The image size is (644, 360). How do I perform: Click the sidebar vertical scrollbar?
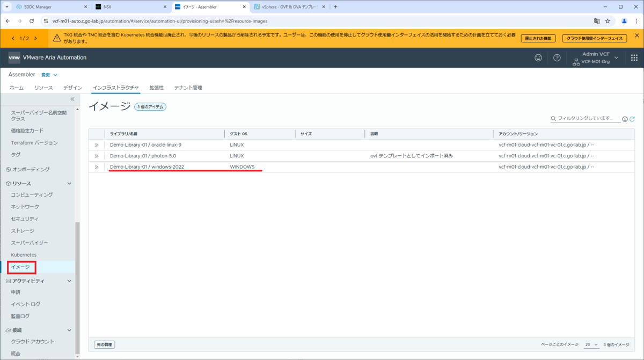(x=77, y=287)
